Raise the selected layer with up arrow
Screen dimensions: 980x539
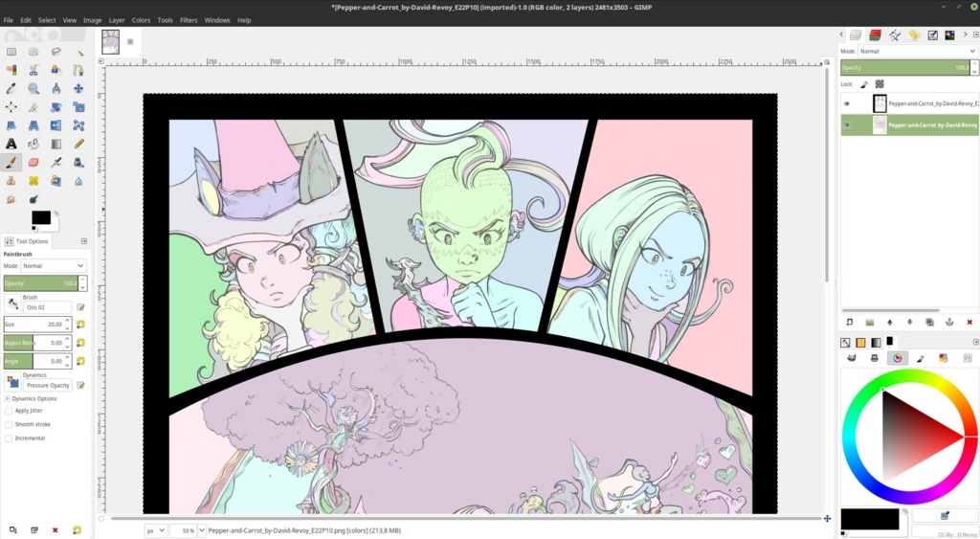point(889,322)
